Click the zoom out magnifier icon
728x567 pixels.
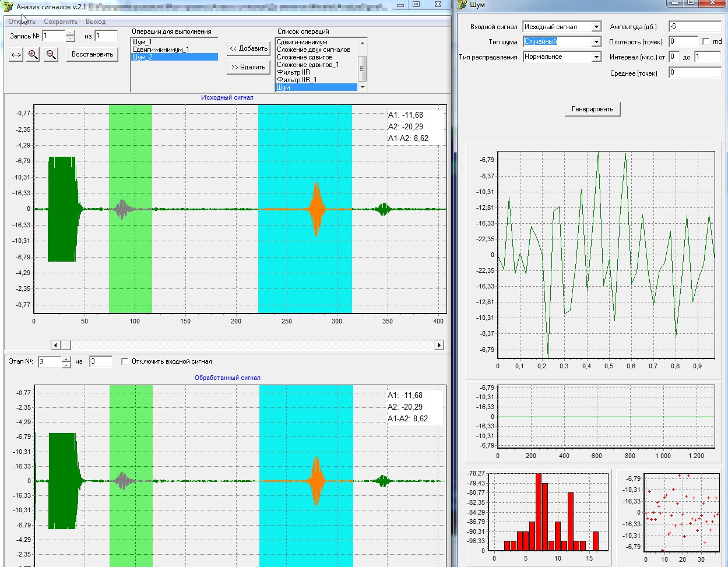coord(51,55)
